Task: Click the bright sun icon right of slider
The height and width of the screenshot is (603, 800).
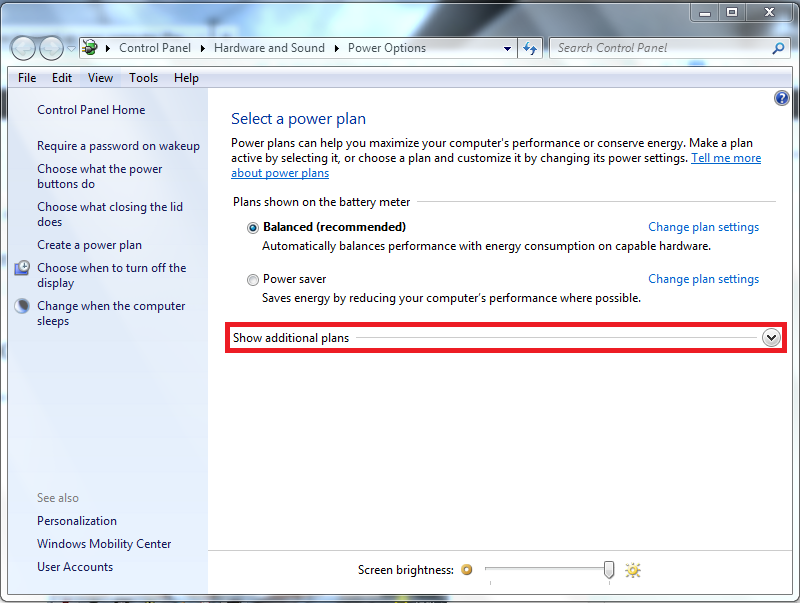Action: coord(633,570)
